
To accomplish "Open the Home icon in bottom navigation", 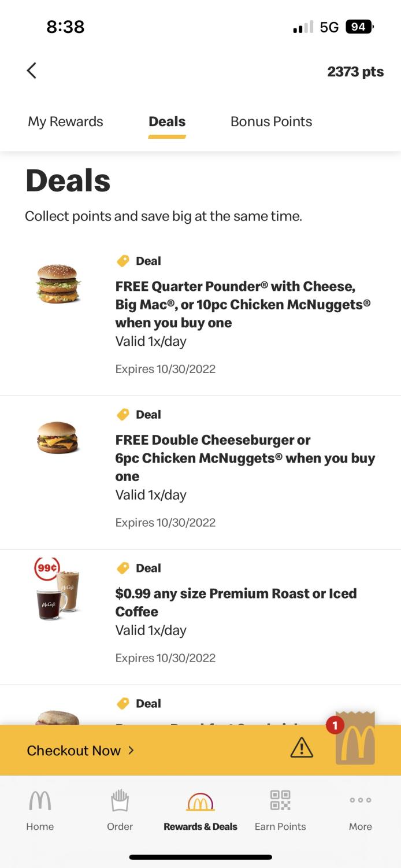I will 39,801.
